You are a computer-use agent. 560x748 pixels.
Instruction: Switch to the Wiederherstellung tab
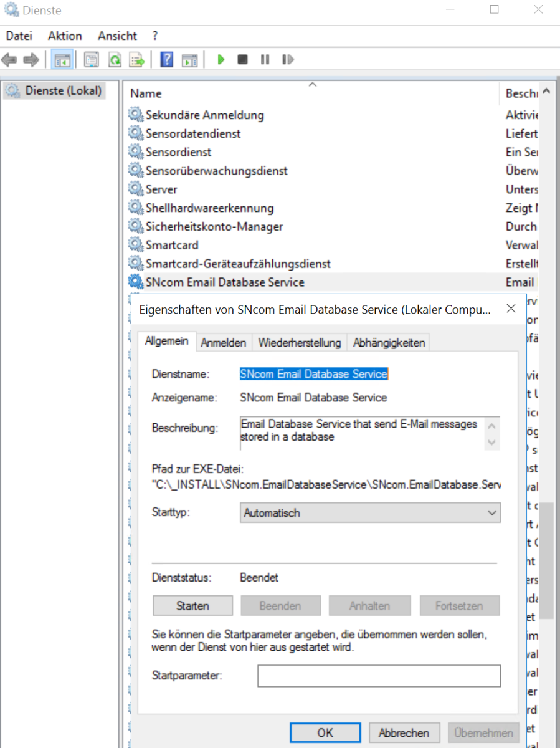coord(300,343)
